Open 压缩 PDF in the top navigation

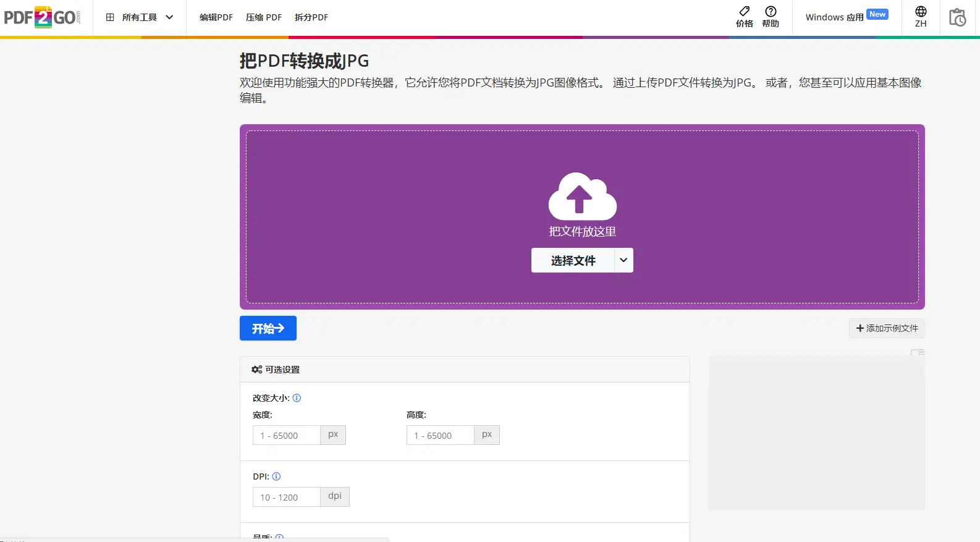[x=264, y=17]
